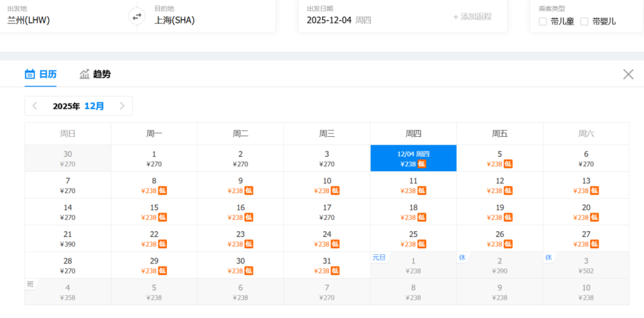Click the 低 badge on December 5

508,164
